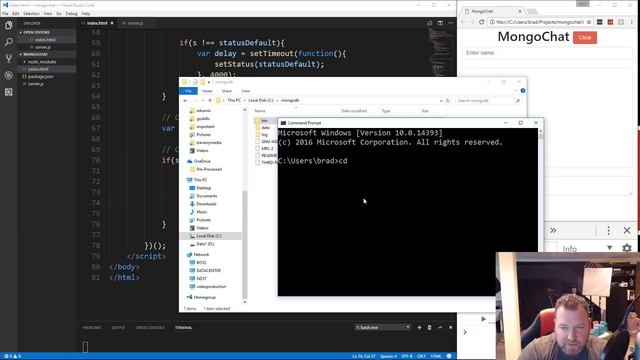
Task: Add a new terminal with the plus icon
Action: coord(419,327)
